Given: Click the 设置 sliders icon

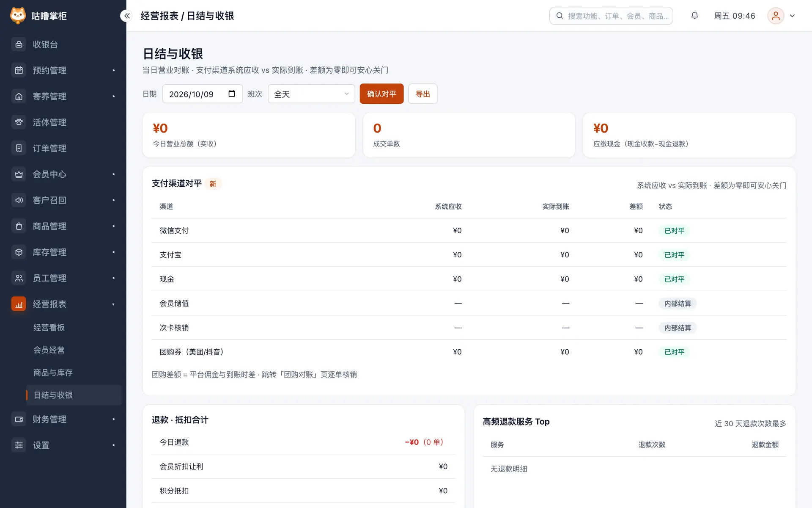Looking at the screenshot, I should [x=19, y=445].
